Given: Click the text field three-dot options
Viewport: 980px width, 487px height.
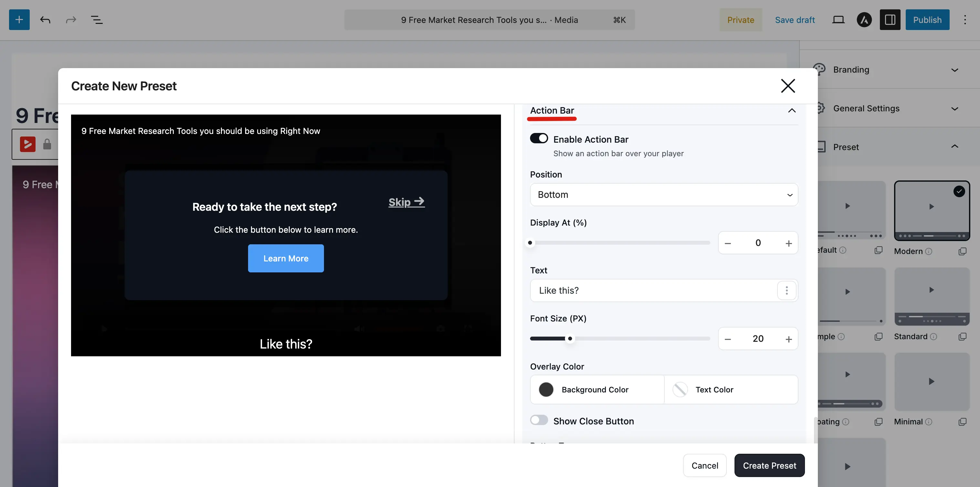Looking at the screenshot, I should coord(787,291).
